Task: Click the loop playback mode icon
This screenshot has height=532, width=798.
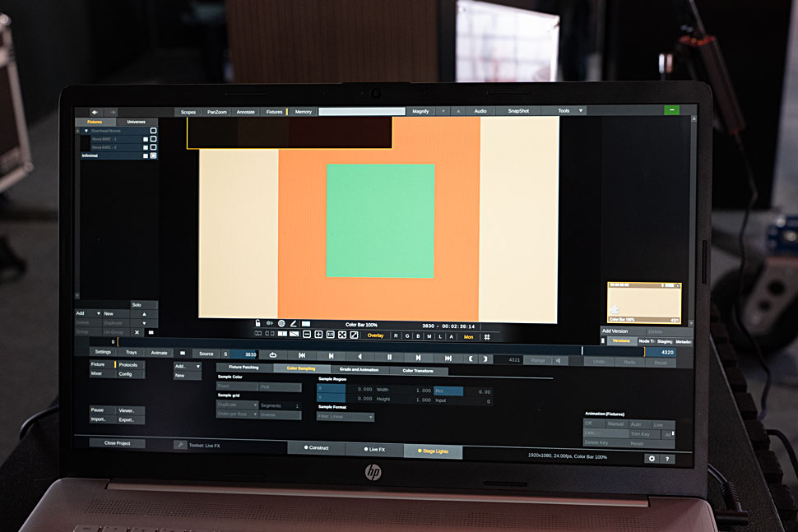Action: pyautogui.click(x=273, y=355)
